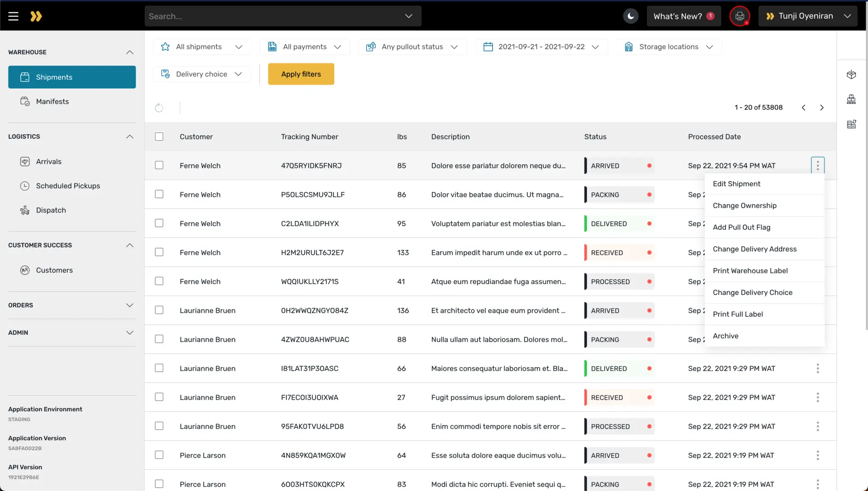
Task: Click the star icon on All shipments
Action: click(x=165, y=47)
